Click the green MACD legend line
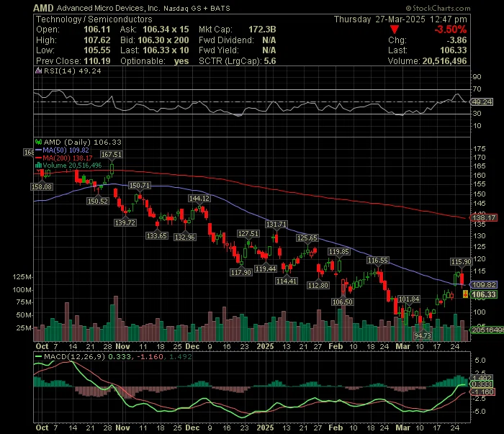This screenshot has height=434, width=504. point(39,356)
